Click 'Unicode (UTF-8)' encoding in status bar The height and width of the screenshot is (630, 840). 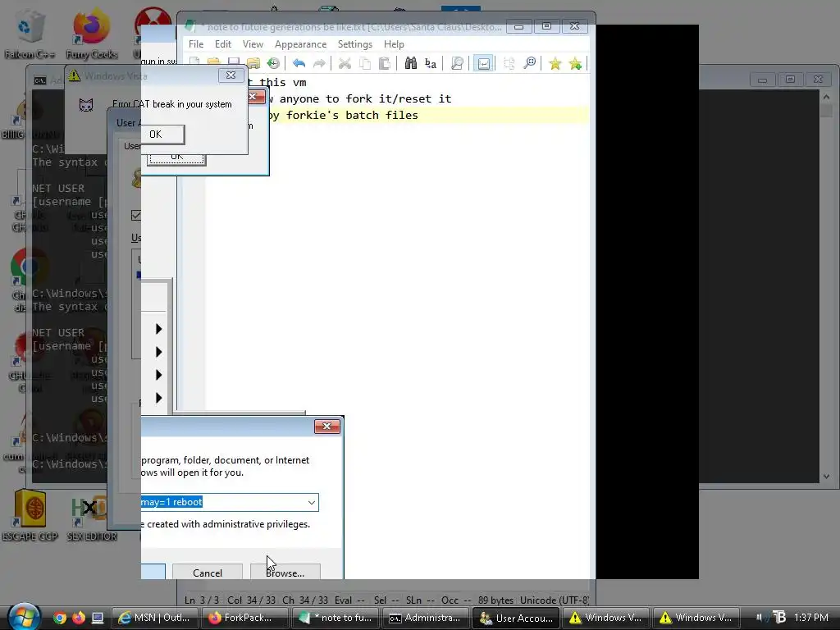point(555,600)
